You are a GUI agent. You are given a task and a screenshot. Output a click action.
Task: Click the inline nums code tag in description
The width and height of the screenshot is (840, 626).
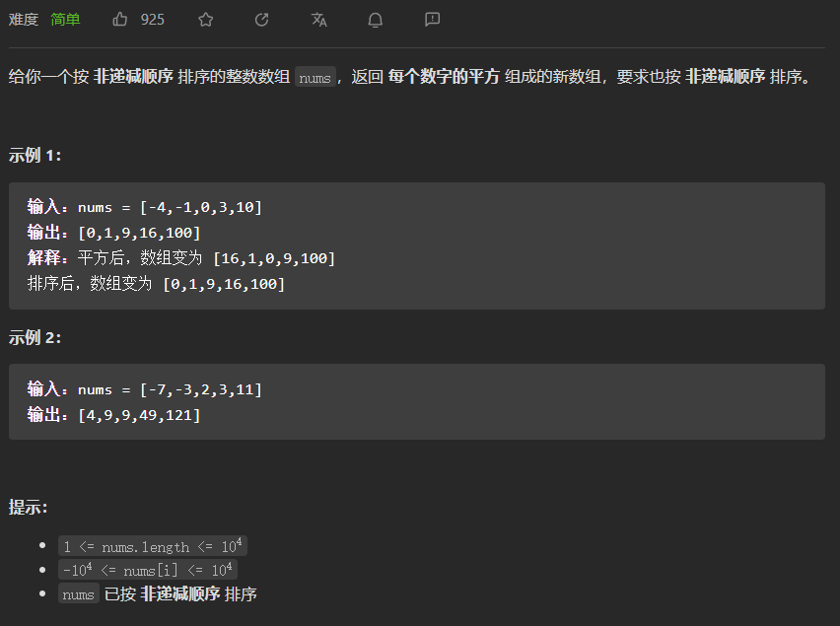click(x=315, y=78)
